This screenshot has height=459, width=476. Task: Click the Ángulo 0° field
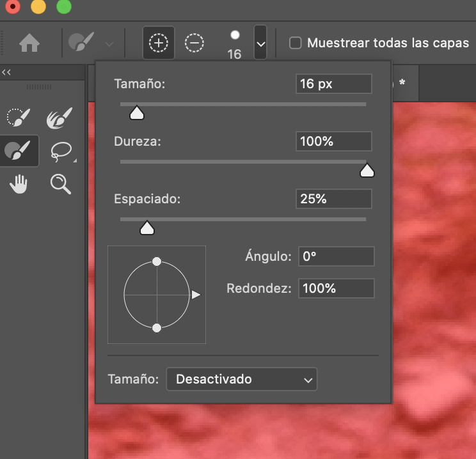(337, 256)
